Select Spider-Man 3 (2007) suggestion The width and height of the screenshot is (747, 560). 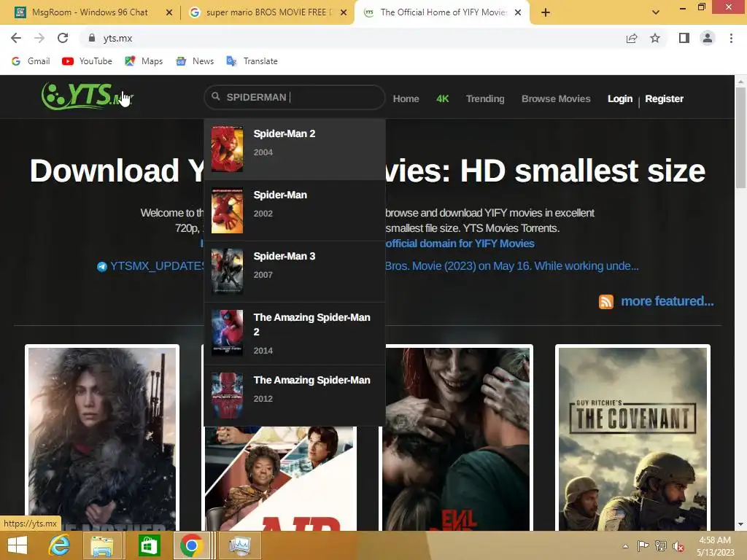point(295,271)
